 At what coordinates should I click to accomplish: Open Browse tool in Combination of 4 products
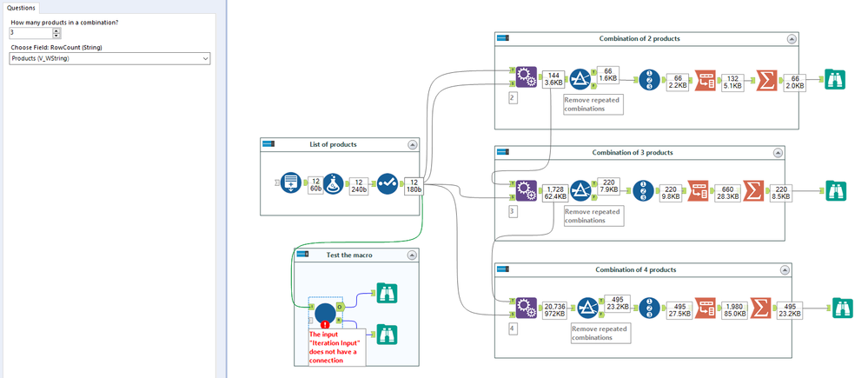(843, 308)
